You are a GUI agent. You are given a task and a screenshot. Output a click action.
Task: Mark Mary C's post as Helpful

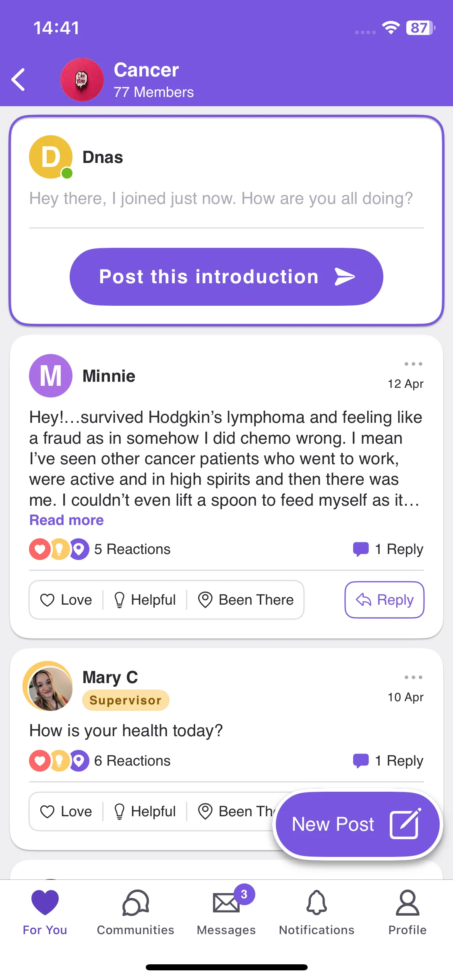(x=145, y=811)
